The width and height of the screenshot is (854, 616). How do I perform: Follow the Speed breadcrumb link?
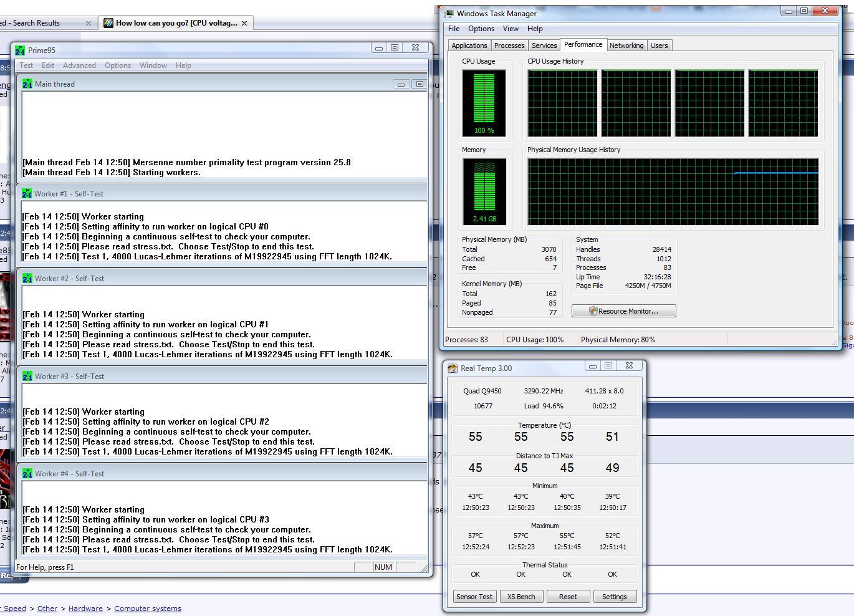click(15, 609)
